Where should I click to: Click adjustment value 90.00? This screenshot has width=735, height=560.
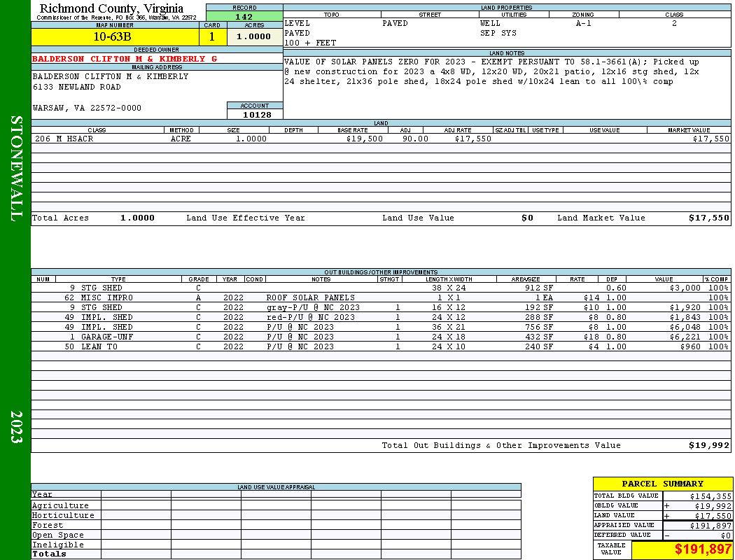[x=415, y=139]
